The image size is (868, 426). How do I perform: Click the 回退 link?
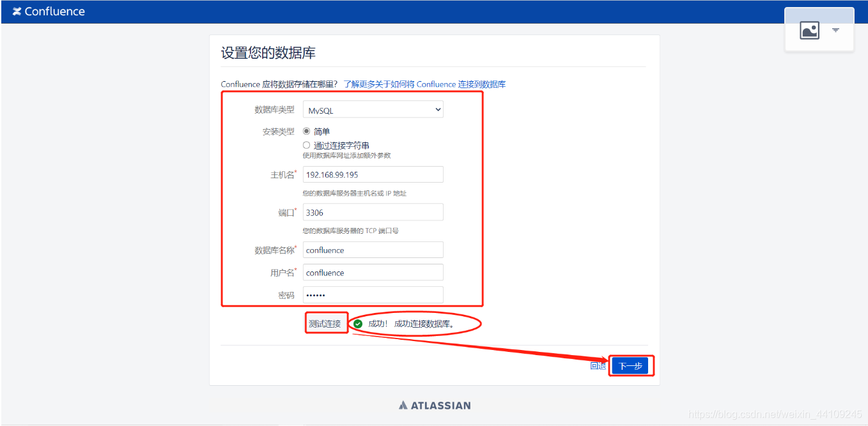pyautogui.click(x=598, y=366)
